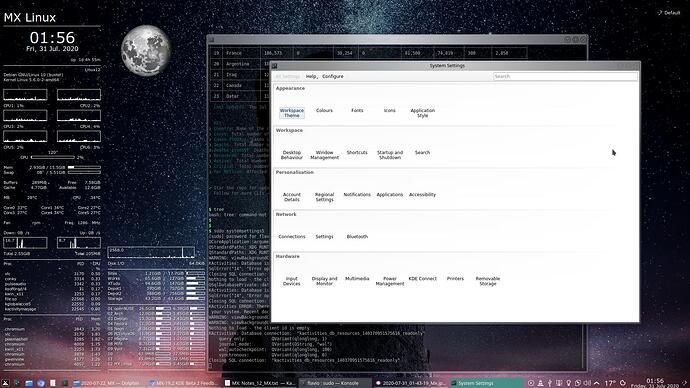Open the KDE Connect module
This screenshot has width=690, height=388.
click(422, 279)
